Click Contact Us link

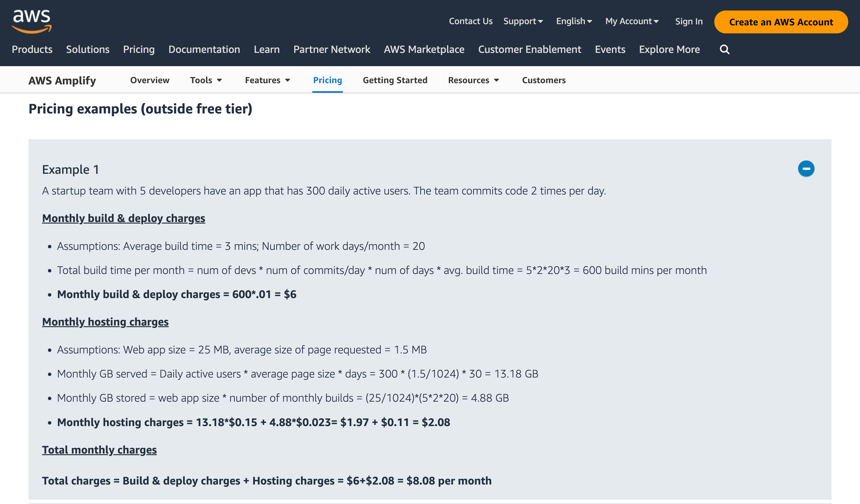(x=471, y=21)
